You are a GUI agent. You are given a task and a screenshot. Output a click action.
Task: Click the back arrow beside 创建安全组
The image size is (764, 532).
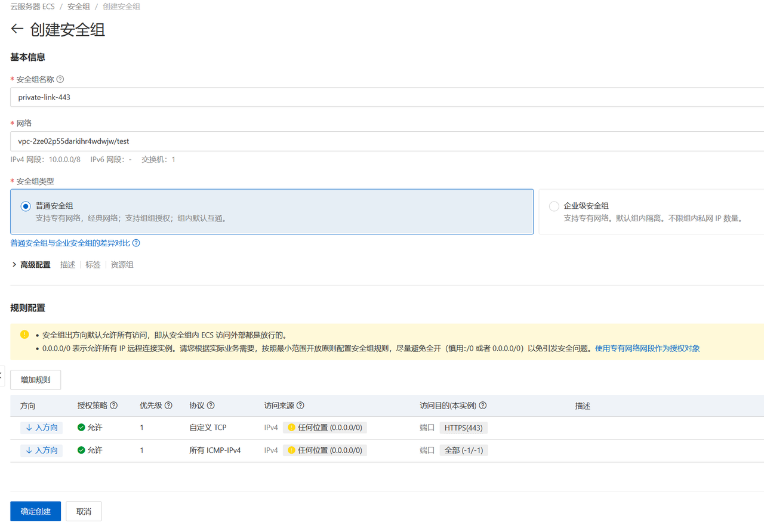pyautogui.click(x=17, y=29)
